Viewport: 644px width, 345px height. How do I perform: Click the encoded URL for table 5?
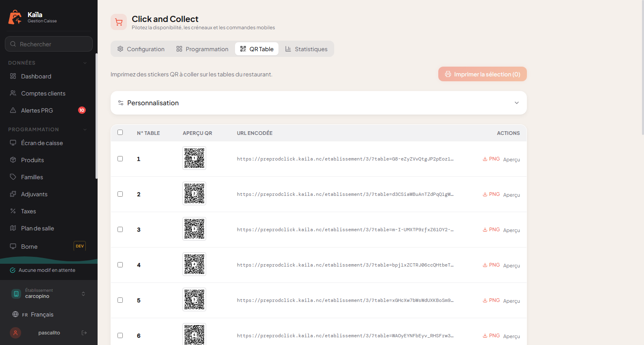click(x=345, y=300)
